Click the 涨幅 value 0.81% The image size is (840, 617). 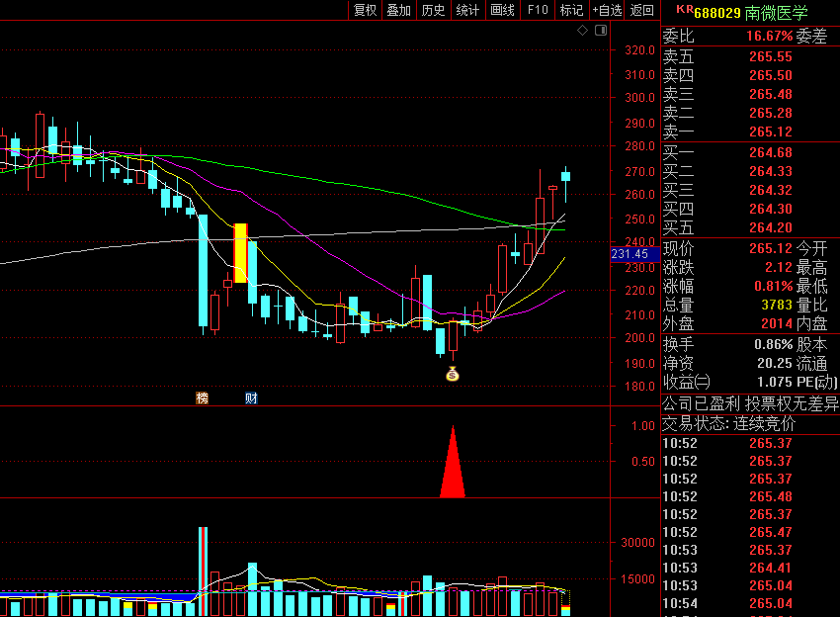click(773, 287)
